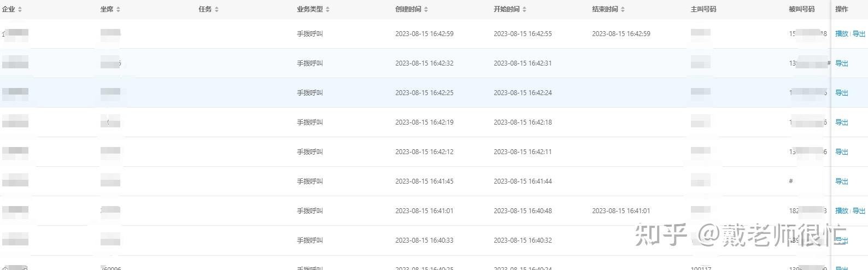The height and width of the screenshot is (270, 868).
Task: Play recording of call created 16:42:59
Action: point(841,34)
